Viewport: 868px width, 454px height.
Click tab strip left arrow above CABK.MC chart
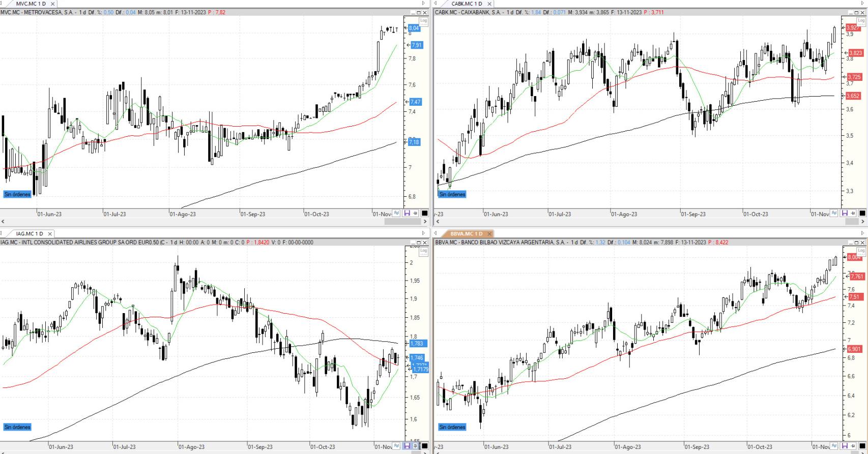click(435, 3)
